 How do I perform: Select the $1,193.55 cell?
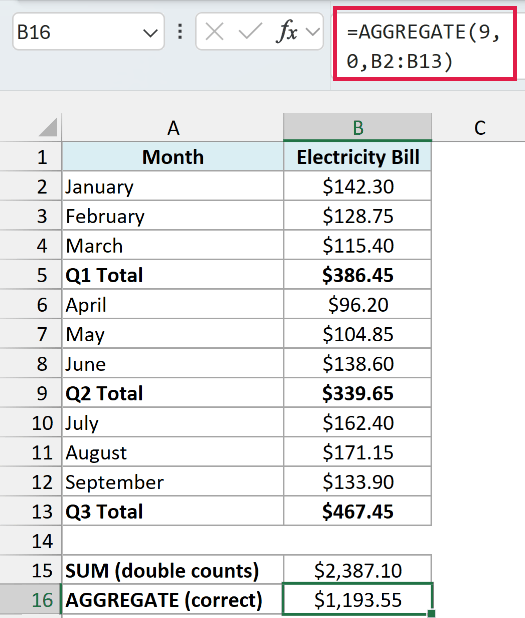point(357,600)
